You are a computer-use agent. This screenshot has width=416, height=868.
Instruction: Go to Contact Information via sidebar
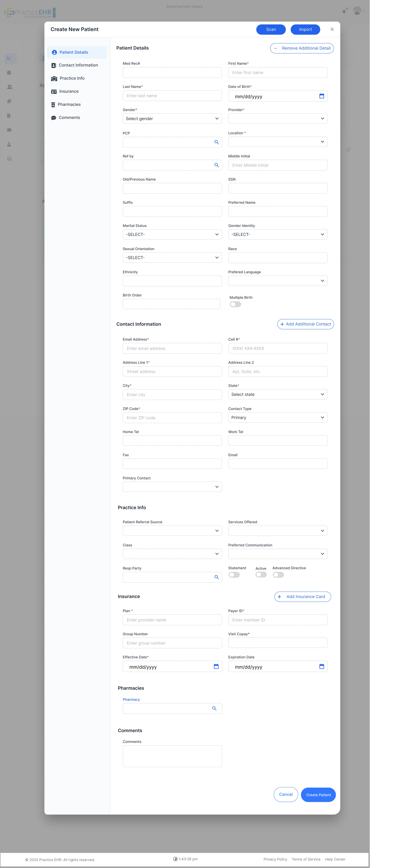pyautogui.click(x=78, y=65)
